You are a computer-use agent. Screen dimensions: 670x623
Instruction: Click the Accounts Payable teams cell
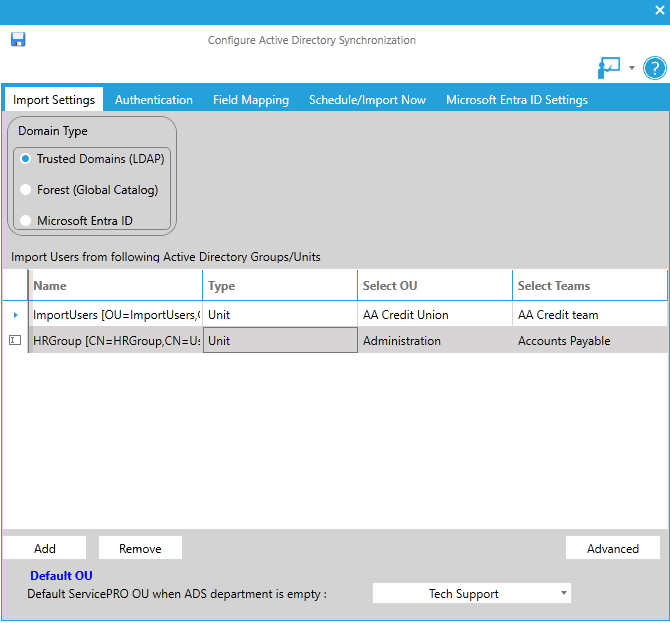590,341
